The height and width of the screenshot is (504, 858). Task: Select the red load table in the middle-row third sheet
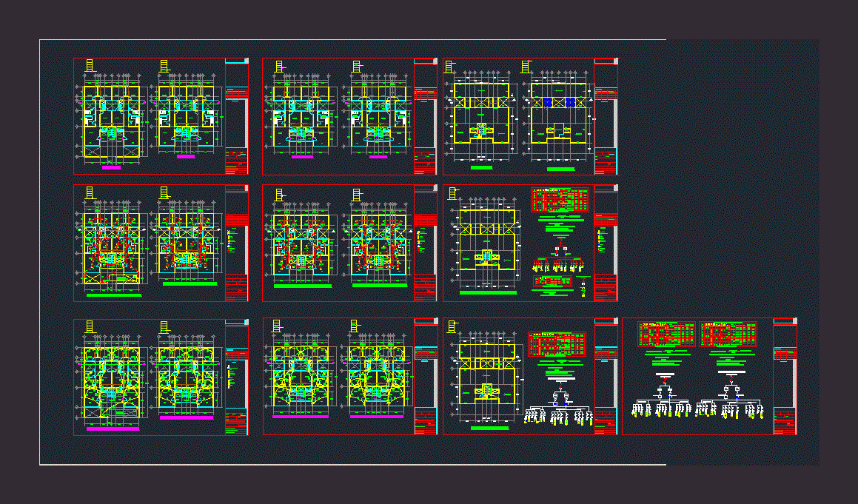click(560, 200)
